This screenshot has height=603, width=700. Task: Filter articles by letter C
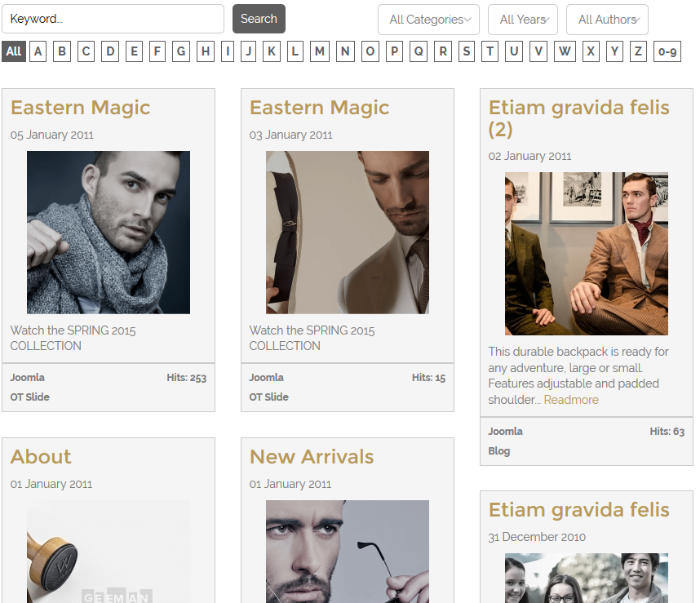click(86, 51)
